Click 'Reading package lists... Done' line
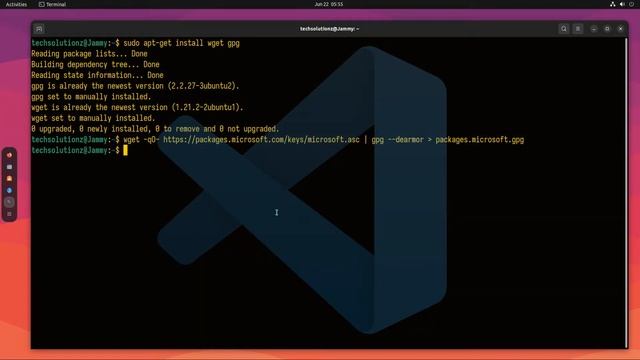The width and height of the screenshot is (640, 360). point(89,54)
